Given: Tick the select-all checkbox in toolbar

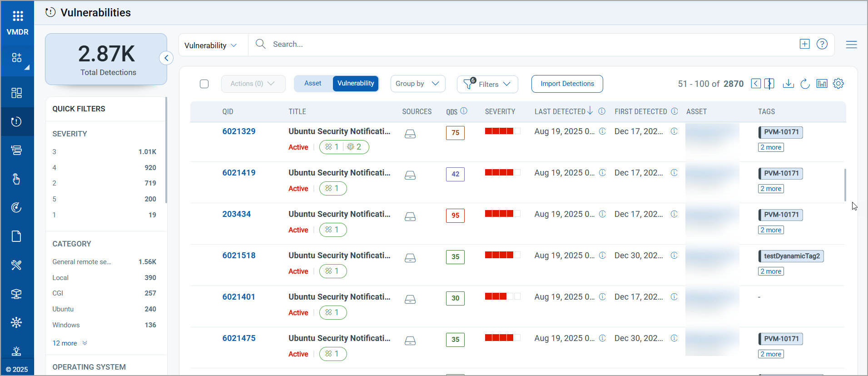Looking at the screenshot, I should pos(204,84).
